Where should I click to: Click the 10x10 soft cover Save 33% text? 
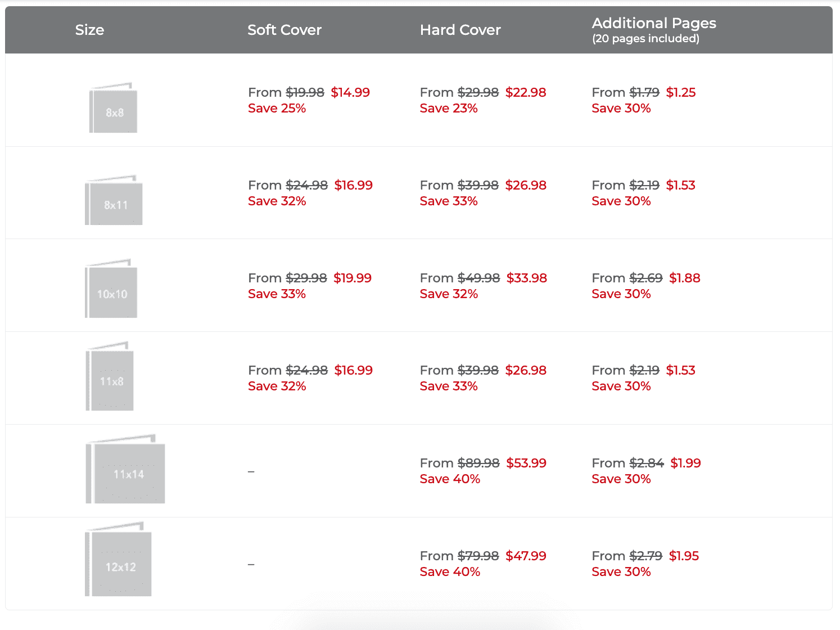click(x=277, y=294)
